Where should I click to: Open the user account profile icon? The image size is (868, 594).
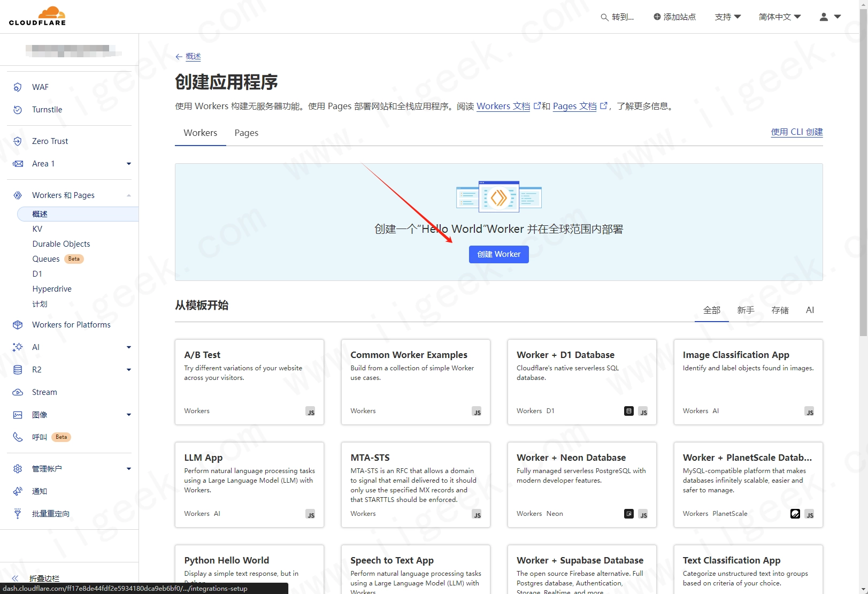[824, 17]
